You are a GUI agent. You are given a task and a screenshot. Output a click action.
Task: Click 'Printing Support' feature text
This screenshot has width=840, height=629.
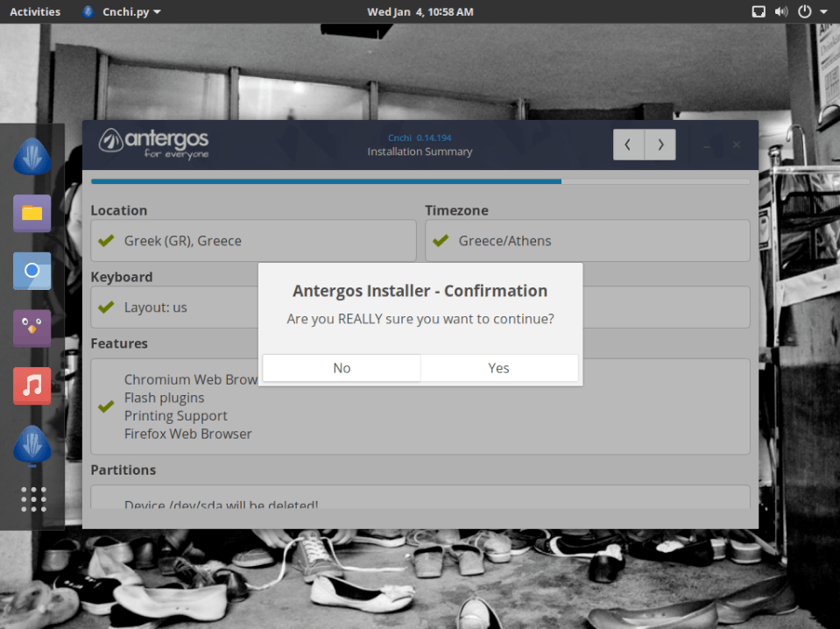tap(176, 416)
